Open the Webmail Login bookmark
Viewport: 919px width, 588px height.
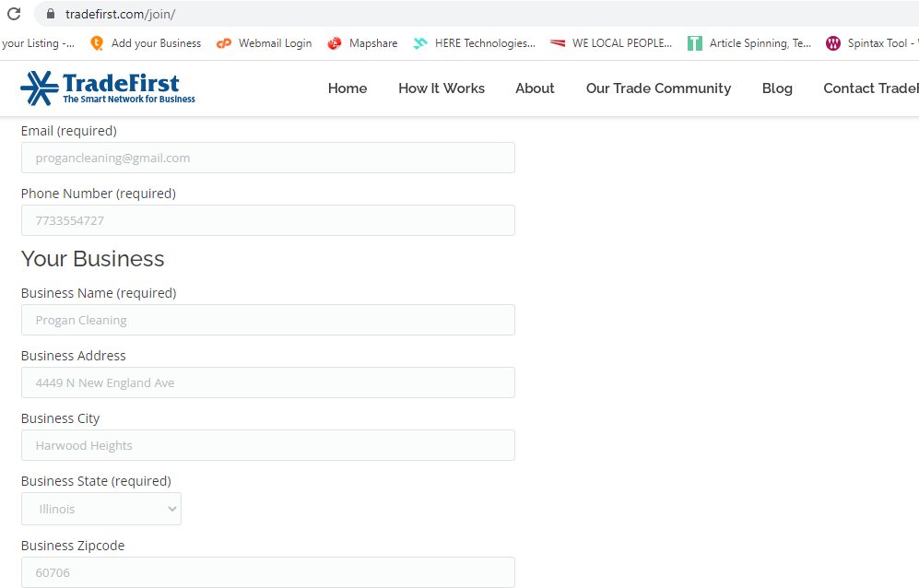[x=265, y=43]
